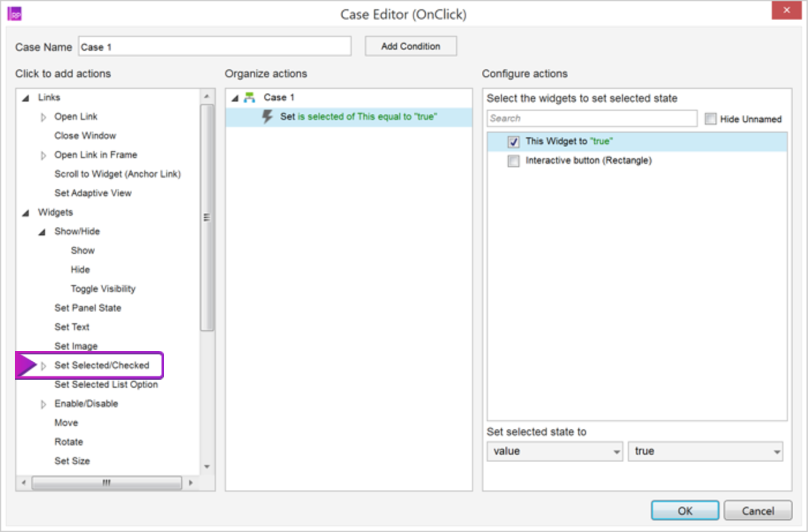The width and height of the screenshot is (810, 532).
Task: Uncheck the This Widget checkbox
Action: point(513,141)
